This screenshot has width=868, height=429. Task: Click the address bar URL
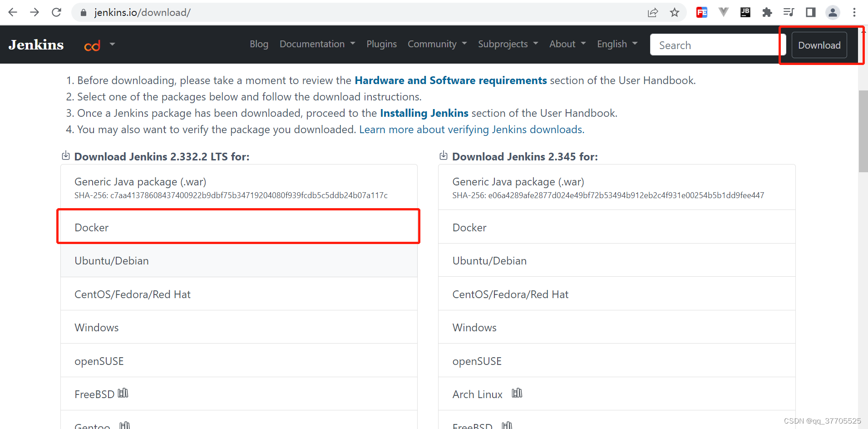(142, 12)
